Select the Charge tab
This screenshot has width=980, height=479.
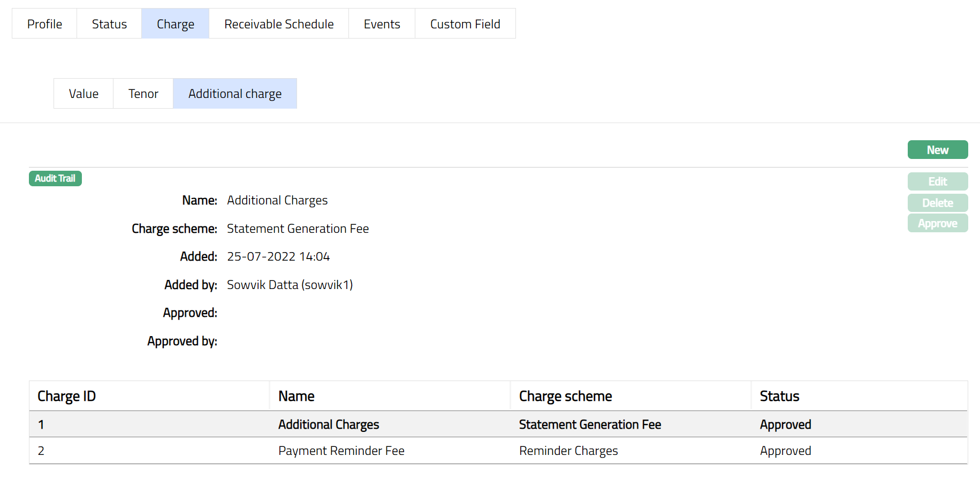click(x=175, y=24)
